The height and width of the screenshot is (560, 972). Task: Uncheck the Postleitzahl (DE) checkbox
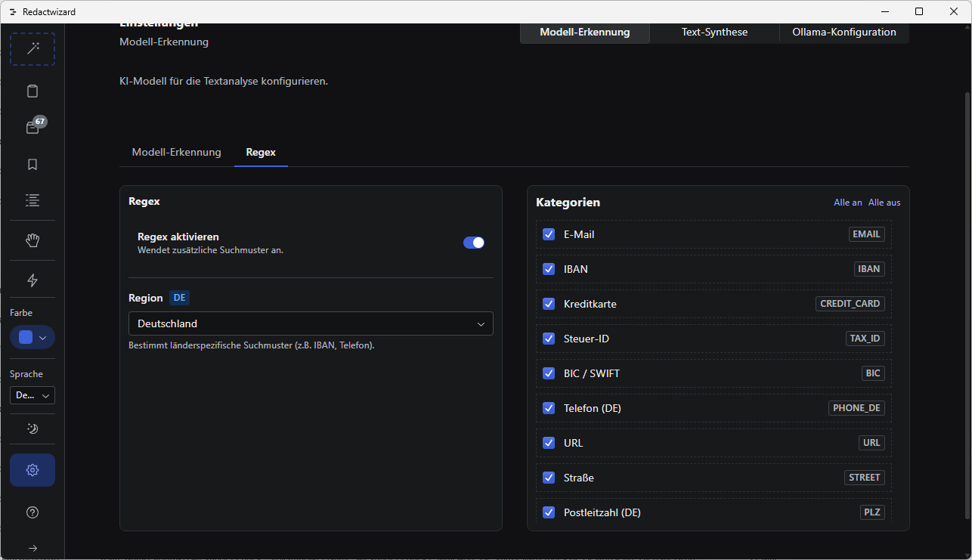549,512
